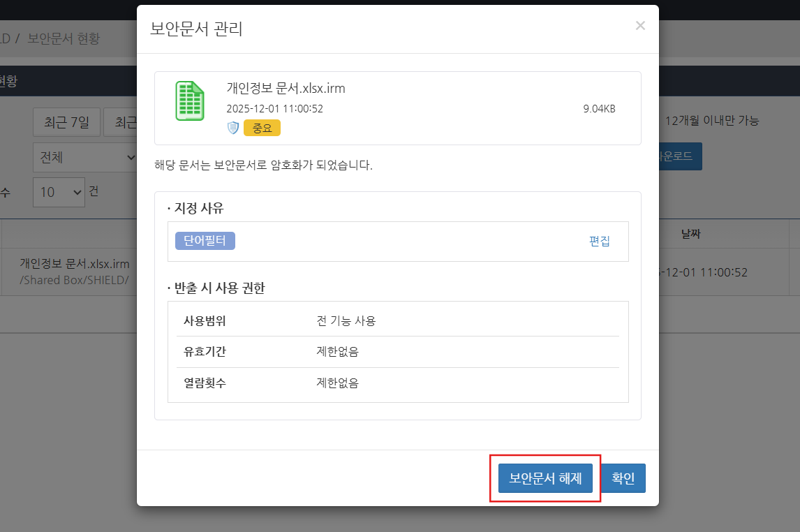The width and height of the screenshot is (800, 532).
Task: Sort by the 날짜 column header
Action: point(690,234)
